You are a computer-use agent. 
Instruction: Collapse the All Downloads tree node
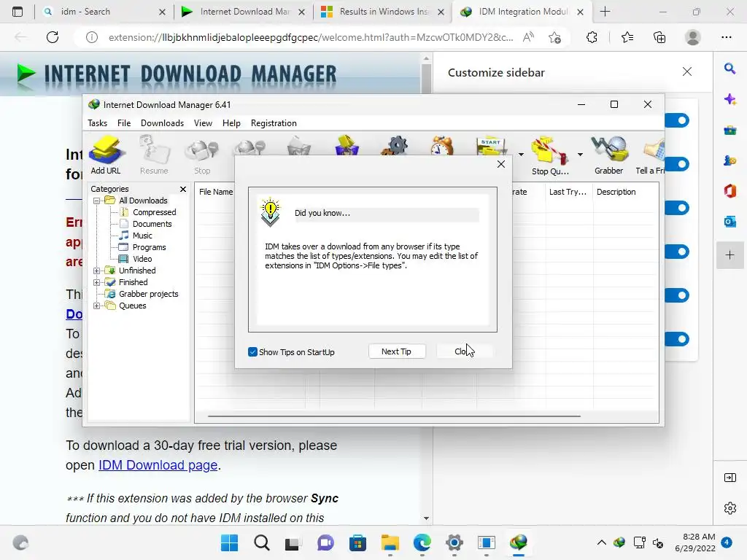[x=97, y=201]
